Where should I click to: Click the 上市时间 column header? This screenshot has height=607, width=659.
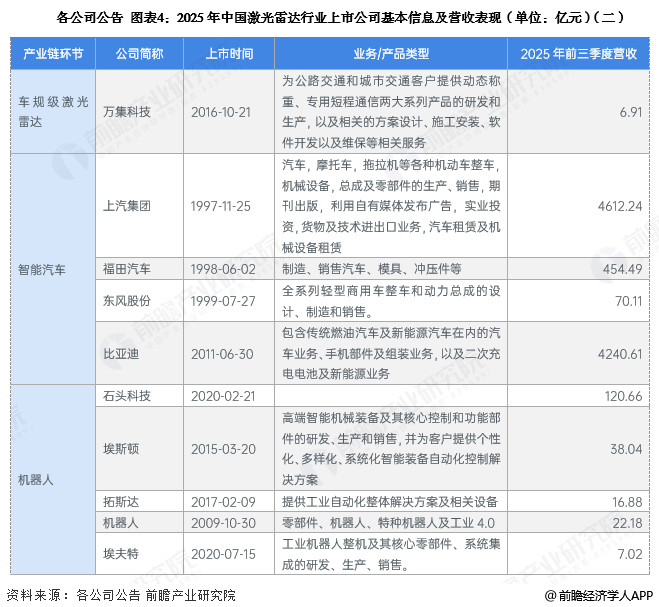(229, 54)
